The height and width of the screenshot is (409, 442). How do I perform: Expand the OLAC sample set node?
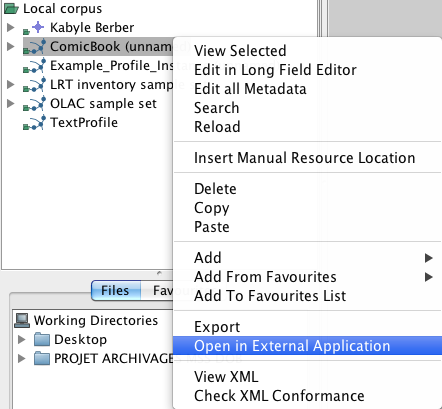coord(11,104)
